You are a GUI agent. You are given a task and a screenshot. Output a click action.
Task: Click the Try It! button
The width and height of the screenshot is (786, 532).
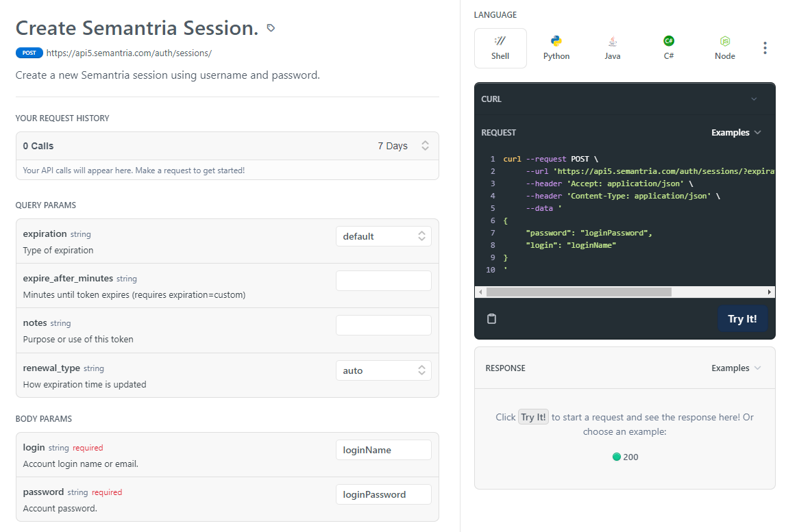742,318
